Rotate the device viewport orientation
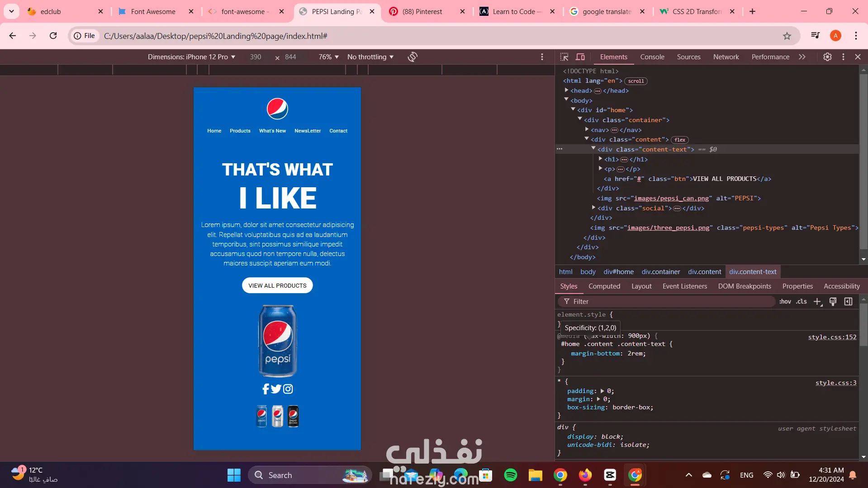This screenshot has height=488, width=868. tap(413, 57)
